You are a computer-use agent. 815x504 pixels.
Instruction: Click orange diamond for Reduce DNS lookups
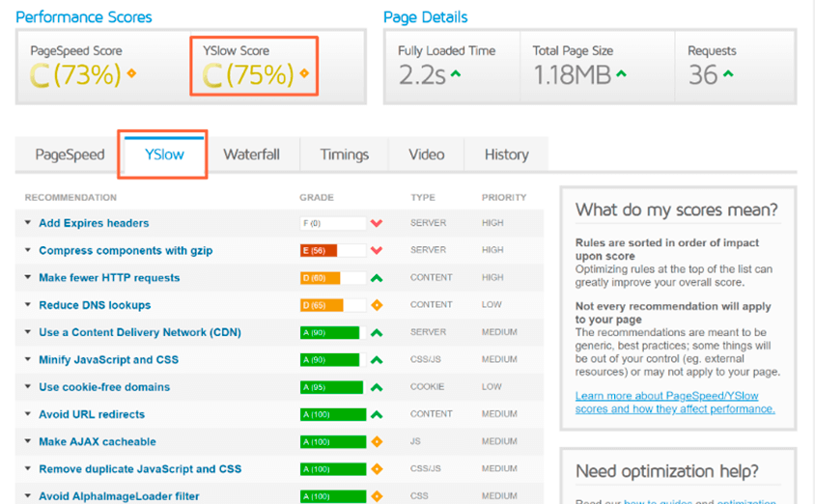(377, 305)
